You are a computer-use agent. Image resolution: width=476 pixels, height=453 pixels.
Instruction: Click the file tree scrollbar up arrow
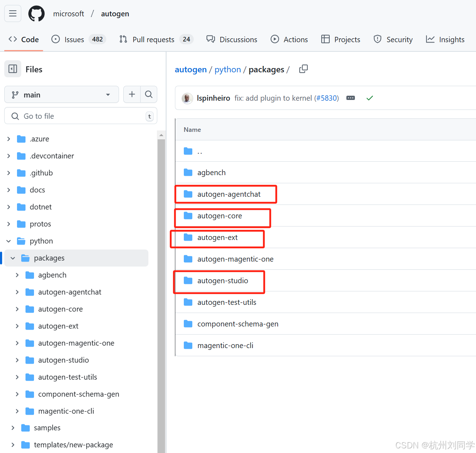[161, 135]
